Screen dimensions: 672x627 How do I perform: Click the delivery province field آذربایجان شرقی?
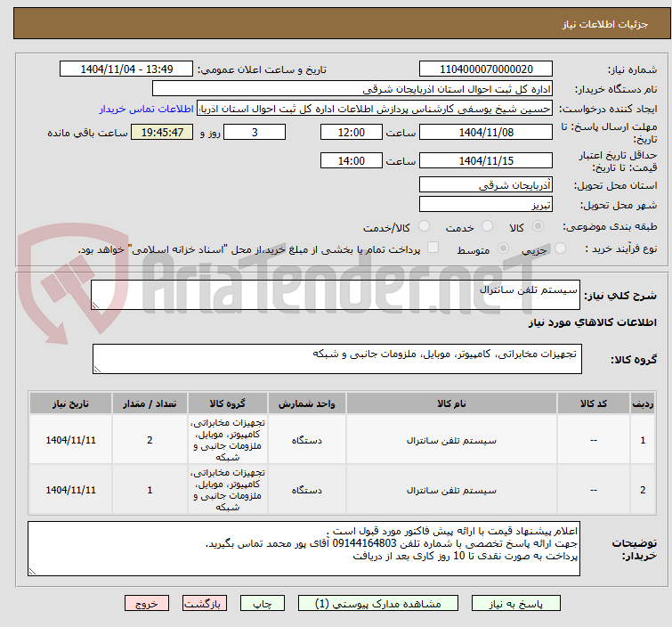pyautogui.click(x=486, y=185)
